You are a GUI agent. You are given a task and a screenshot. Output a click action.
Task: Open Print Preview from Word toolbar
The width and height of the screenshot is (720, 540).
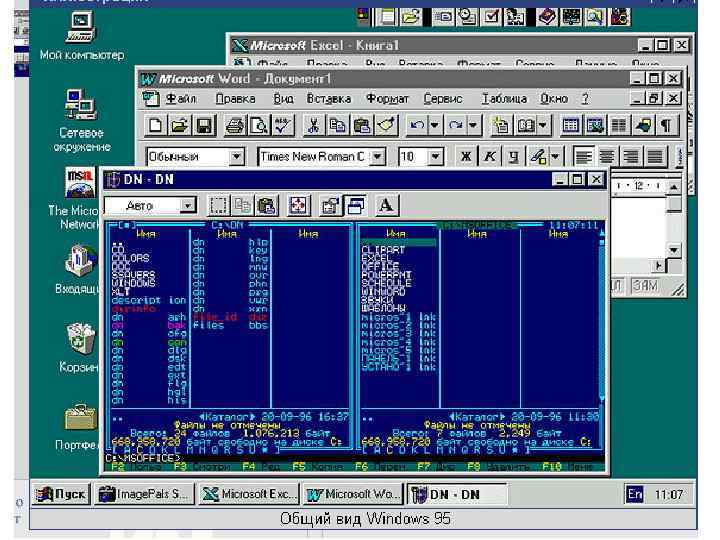click(x=259, y=125)
